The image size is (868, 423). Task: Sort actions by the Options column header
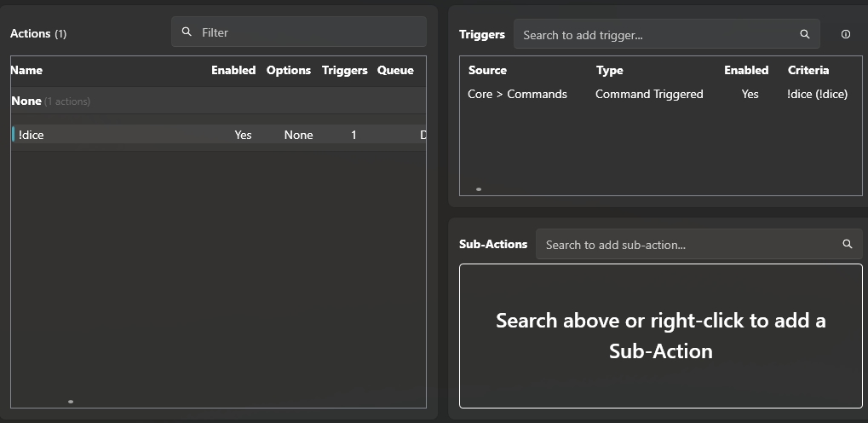pyautogui.click(x=288, y=70)
